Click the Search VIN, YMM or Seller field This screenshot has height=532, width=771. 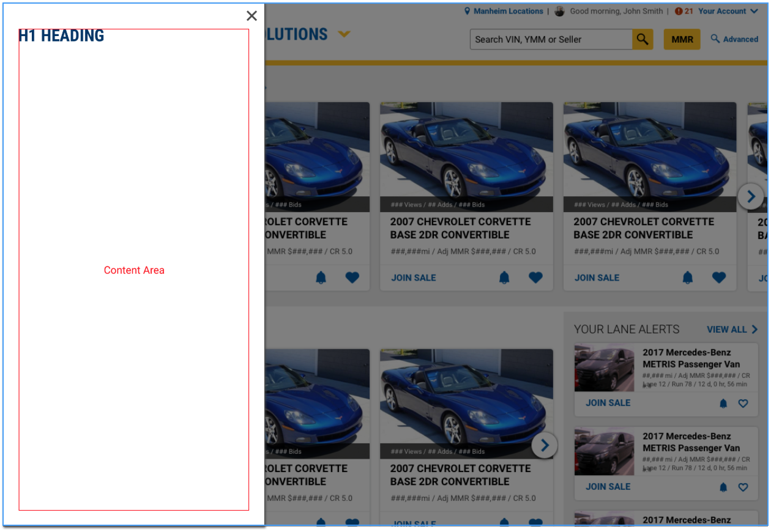[551, 39]
